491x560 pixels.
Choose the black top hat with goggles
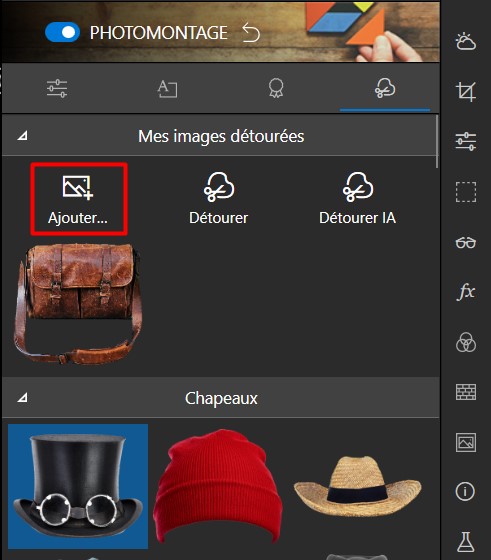pos(78,486)
